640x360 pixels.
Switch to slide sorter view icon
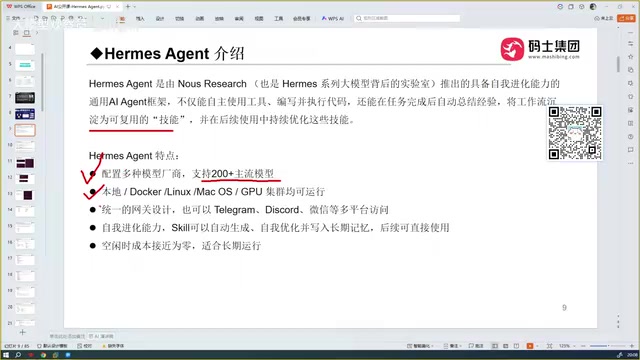506,346
